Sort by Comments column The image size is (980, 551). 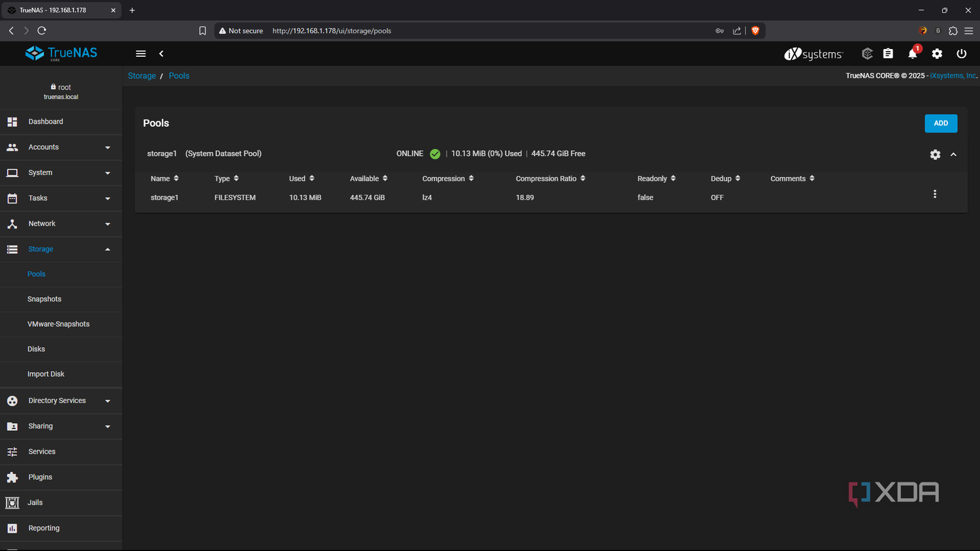pyautogui.click(x=792, y=179)
